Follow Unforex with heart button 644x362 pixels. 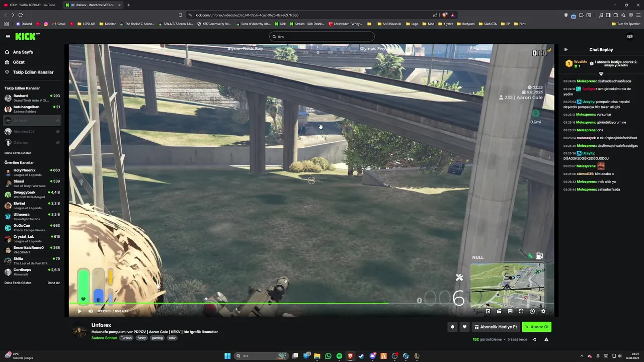pyautogui.click(x=464, y=327)
